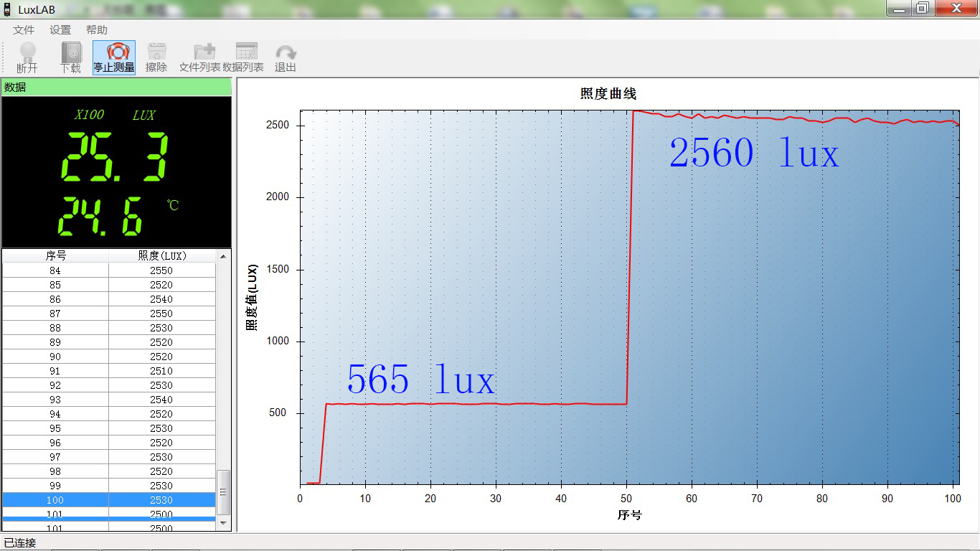Click the 2510 lux value in row 91

pyautogui.click(x=161, y=371)
